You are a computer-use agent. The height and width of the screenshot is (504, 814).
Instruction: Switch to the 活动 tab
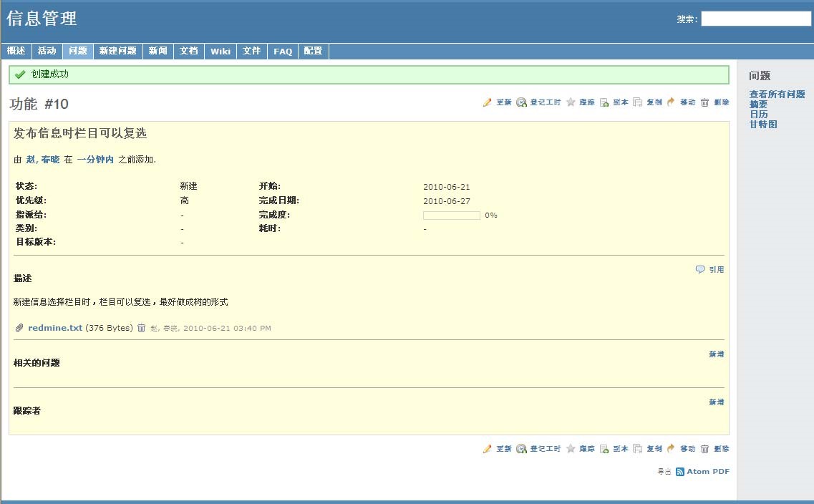(47, 51)
